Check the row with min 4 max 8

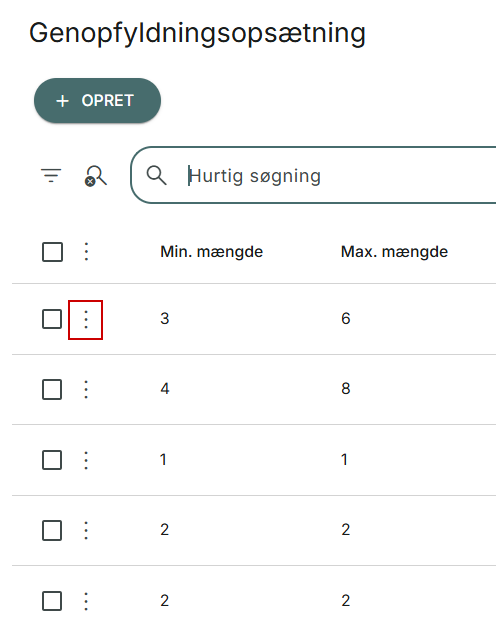(52, 389)
